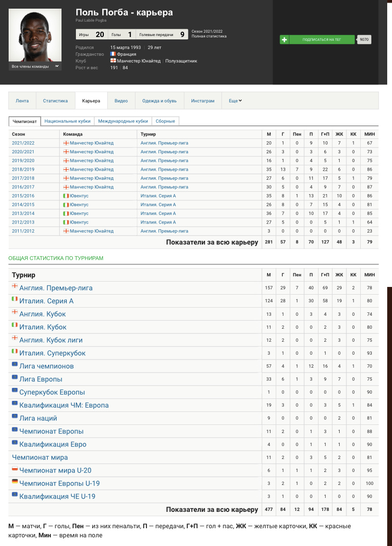Image resolution: width=392 pixels, height=546 pixels.
Task: Click EU flag before Квалификация ЧЕ U-19
Action: [x=14, y=494]
